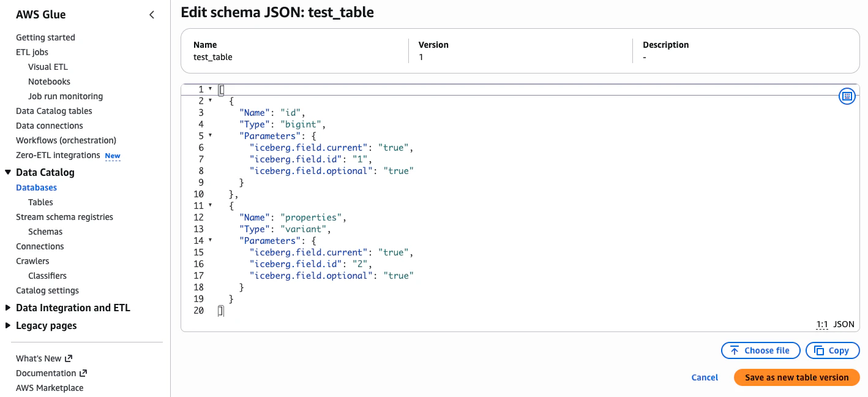Screen dimensions: 868x397
Task: Click the test_table name value
Action: click(x=212, y=57)
